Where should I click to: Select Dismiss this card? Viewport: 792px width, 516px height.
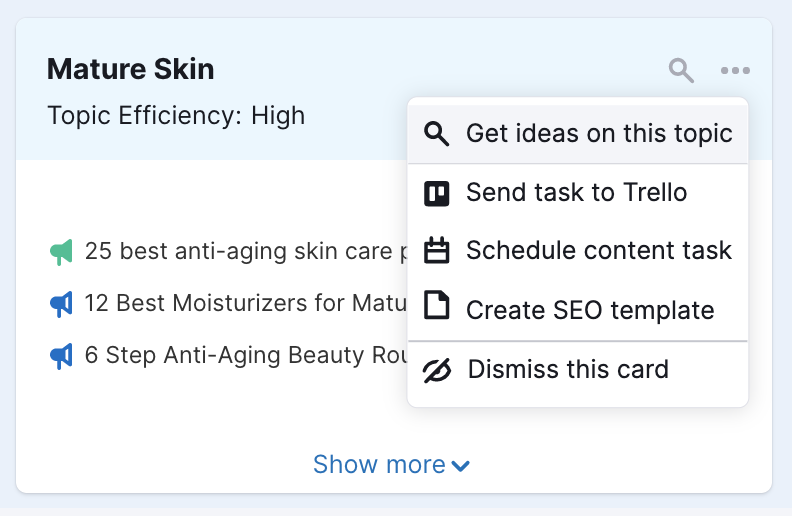point(577,370)
